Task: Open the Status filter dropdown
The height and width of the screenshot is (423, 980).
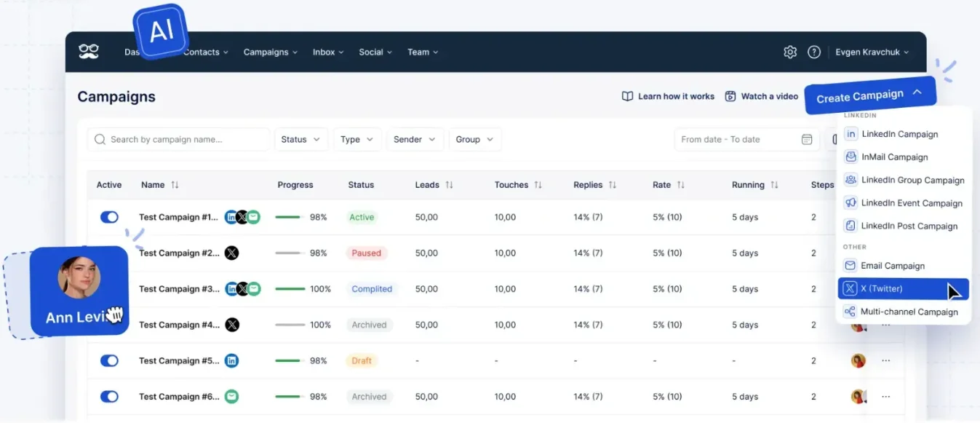Action: tap(300, 139)
